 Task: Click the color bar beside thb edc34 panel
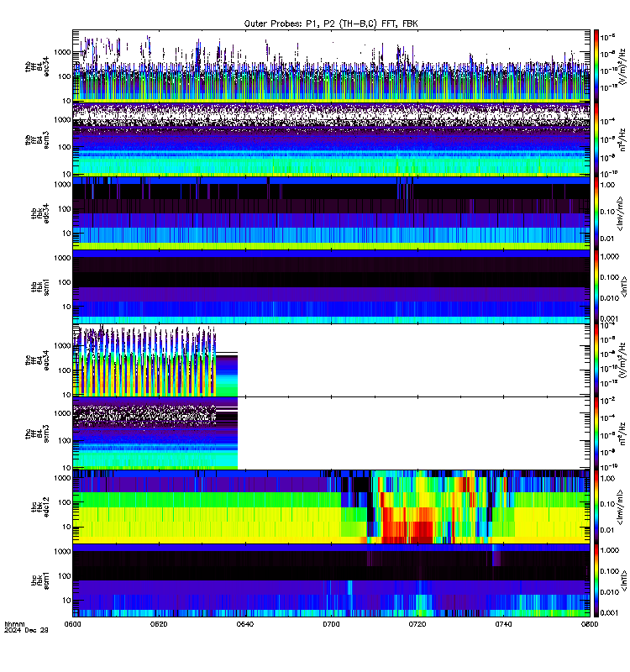596,213
